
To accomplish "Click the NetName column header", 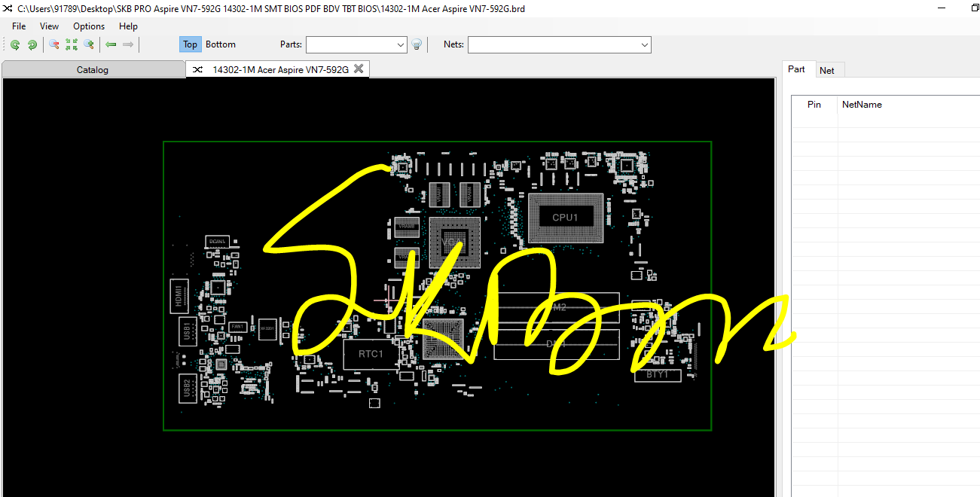I will [x=862, y=105].
